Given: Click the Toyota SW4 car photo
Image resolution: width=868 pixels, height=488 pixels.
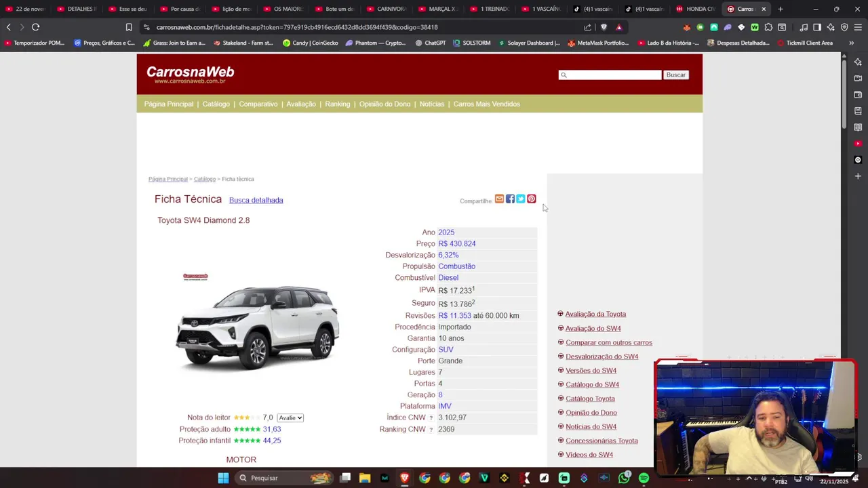Looking at the screenshot, I should 258,327.
